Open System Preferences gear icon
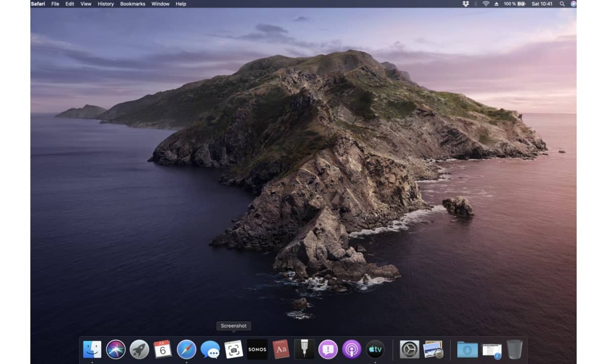The width and height of the screenshot is (607, 364). coord(409,349)
